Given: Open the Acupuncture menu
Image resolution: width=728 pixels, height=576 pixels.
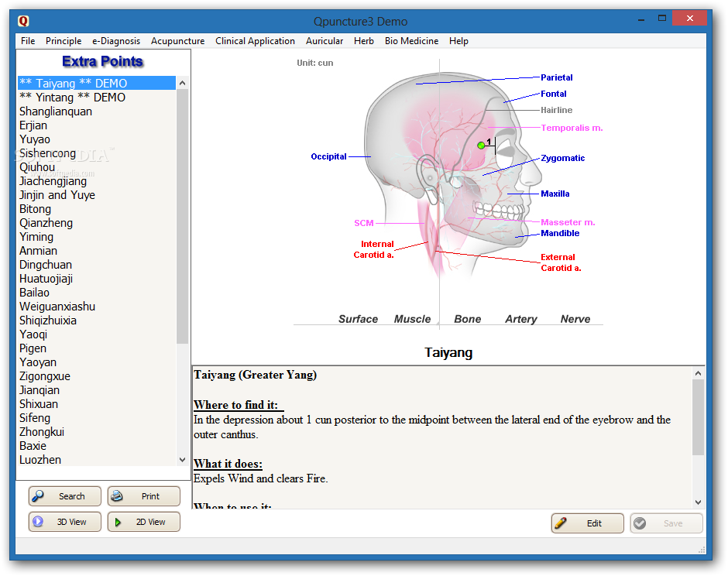Looking at the screenshot, I should point(178,41).
